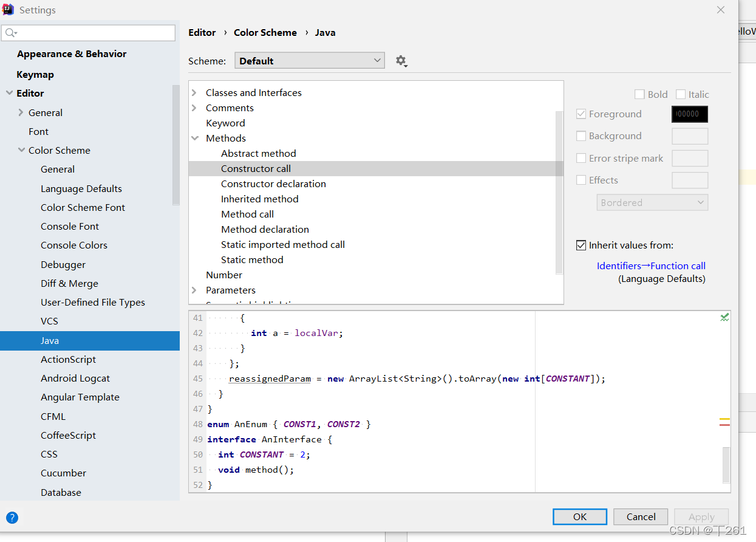The width and height of the screenshot is (756, 542).
Task: Open the scheme actions gear menu
Action: [x=401, y=61]
